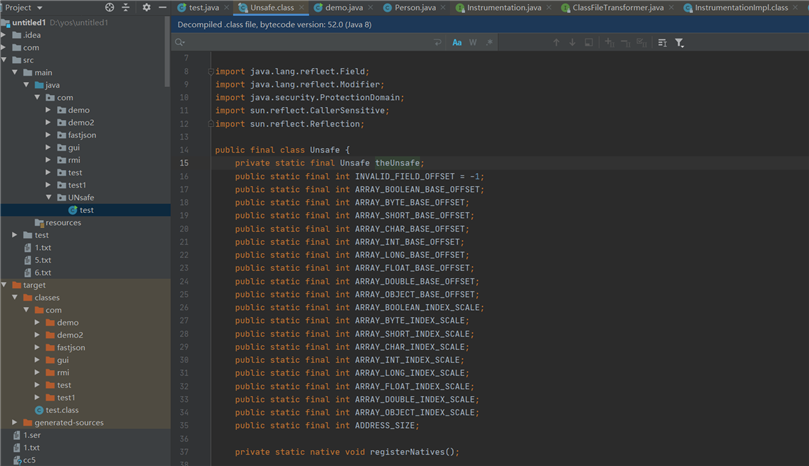Click the Project panel vertical scrollbar

click(x=167, y=52)
